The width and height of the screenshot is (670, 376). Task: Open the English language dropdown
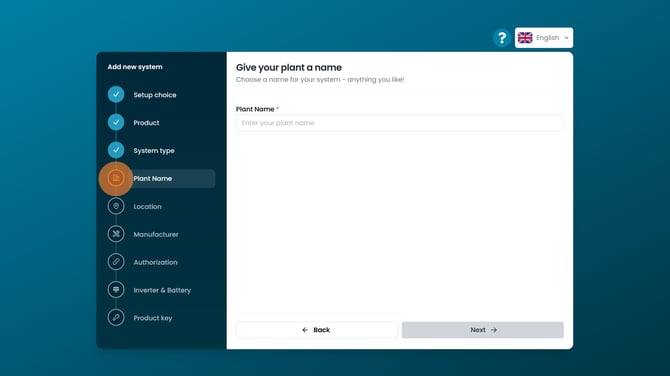tap(544, 38)
